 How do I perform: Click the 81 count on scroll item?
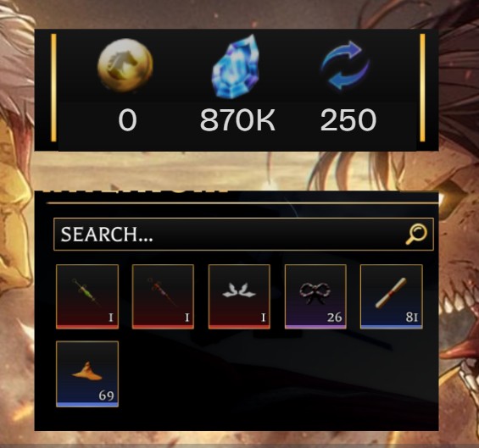pyautogui.click(x=412, y=318)
